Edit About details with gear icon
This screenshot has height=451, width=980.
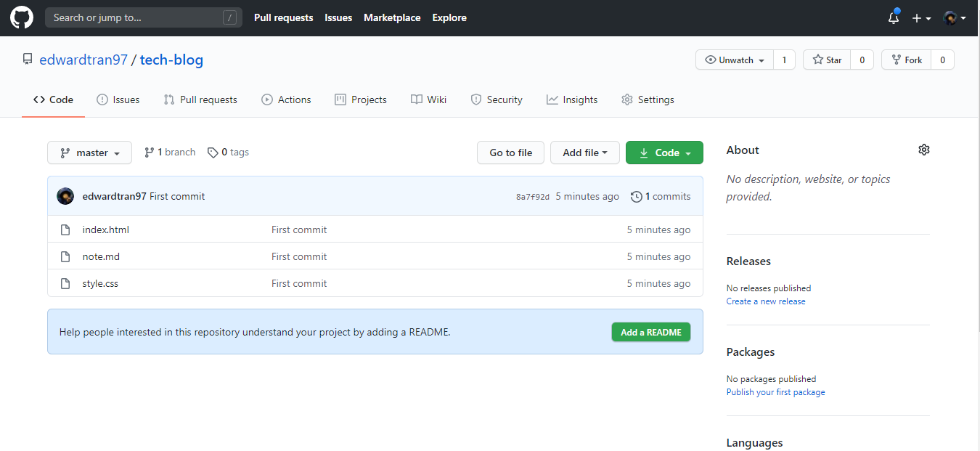point(923,150)
